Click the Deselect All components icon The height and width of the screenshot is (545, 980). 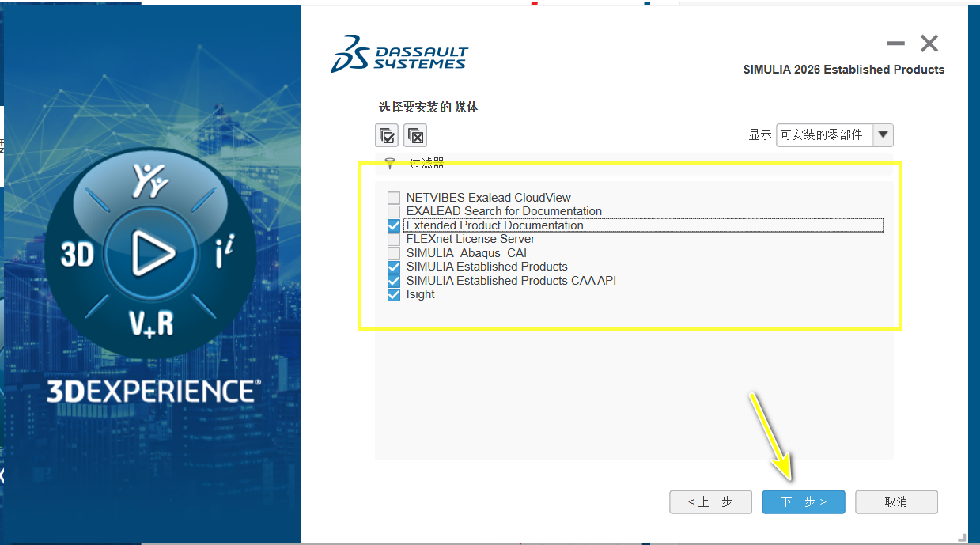[415, 135]
